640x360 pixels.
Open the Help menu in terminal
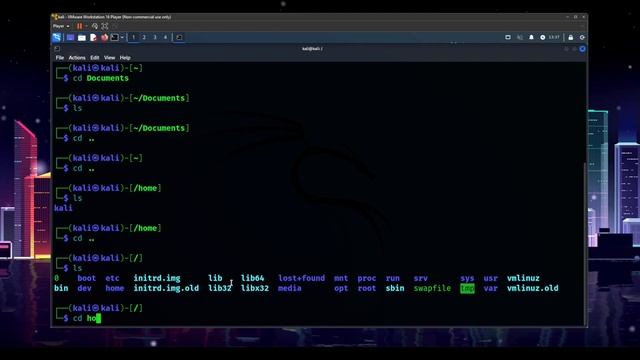(125, 58)
